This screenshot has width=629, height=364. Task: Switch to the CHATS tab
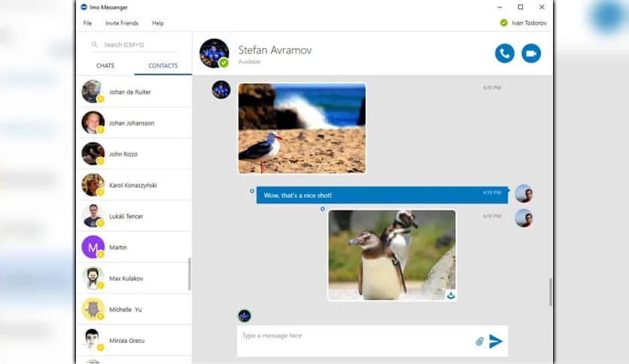(x=105, y=66)
